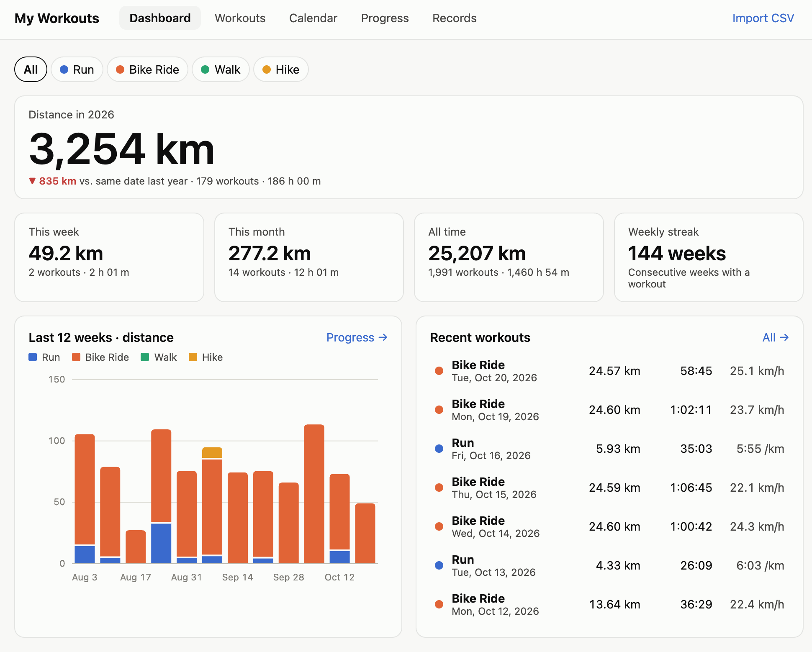Click the All time 25,207 km card
The width and height of the screenshot is (812, 652).
click(x=509, y=257)
